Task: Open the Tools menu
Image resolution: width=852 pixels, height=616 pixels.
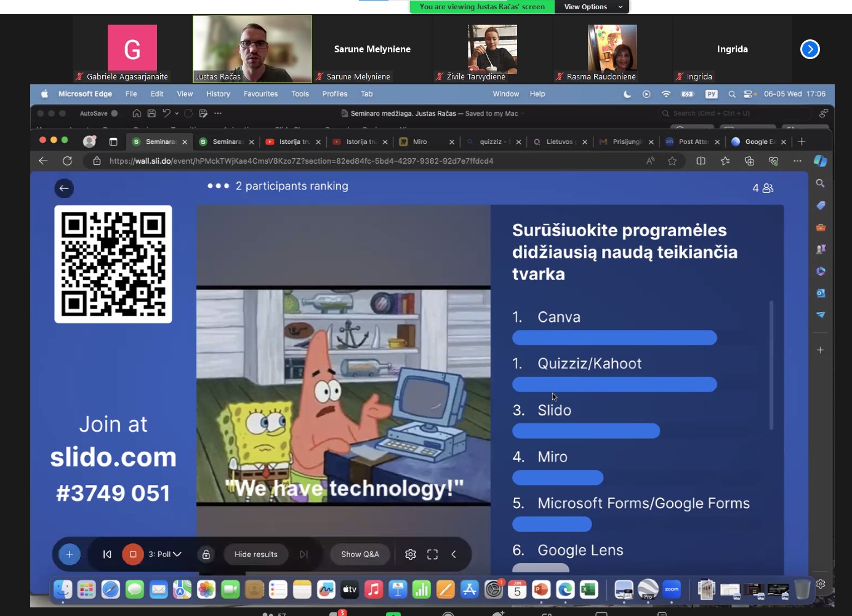Action: pyautogui.click(x=300, y=94)
